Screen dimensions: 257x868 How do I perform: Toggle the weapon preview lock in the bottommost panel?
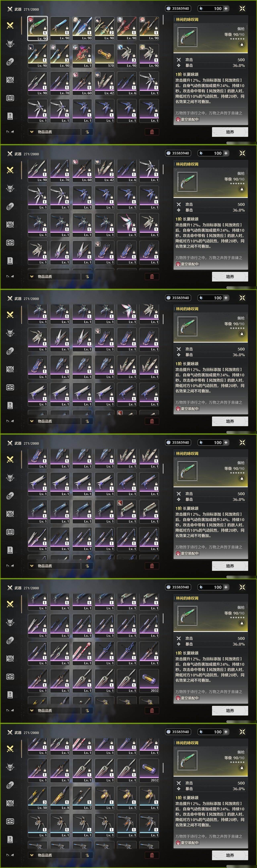tap(242, 768)
